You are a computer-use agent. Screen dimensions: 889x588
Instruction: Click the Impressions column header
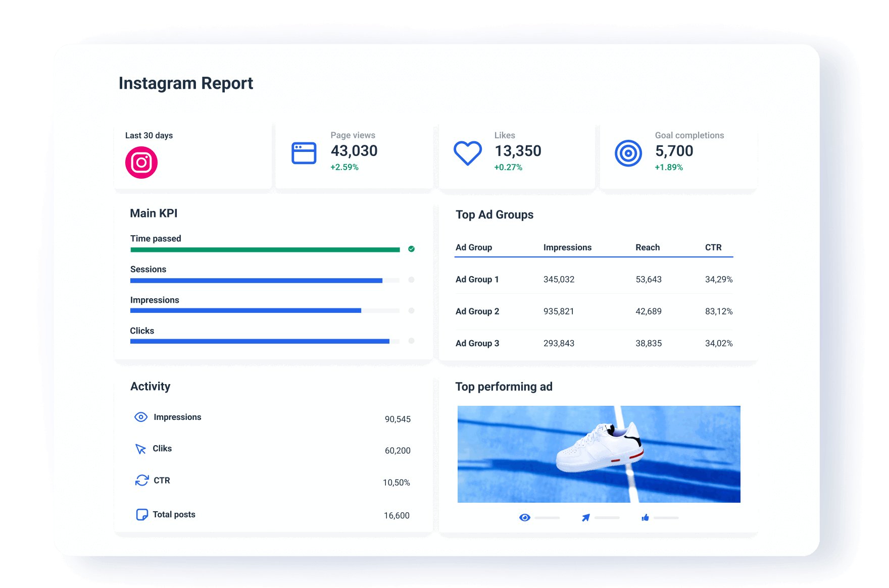point(567,247)
